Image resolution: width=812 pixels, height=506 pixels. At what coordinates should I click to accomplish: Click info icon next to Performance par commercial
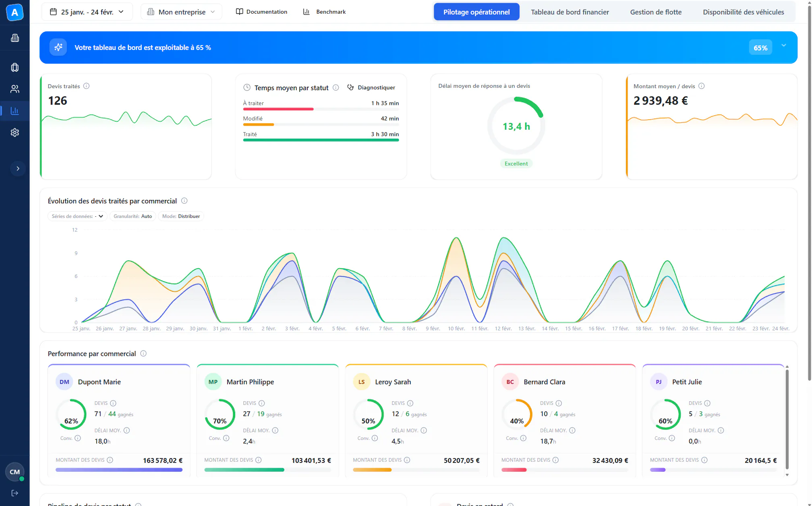pyautogui.click(x=143, y=353)
